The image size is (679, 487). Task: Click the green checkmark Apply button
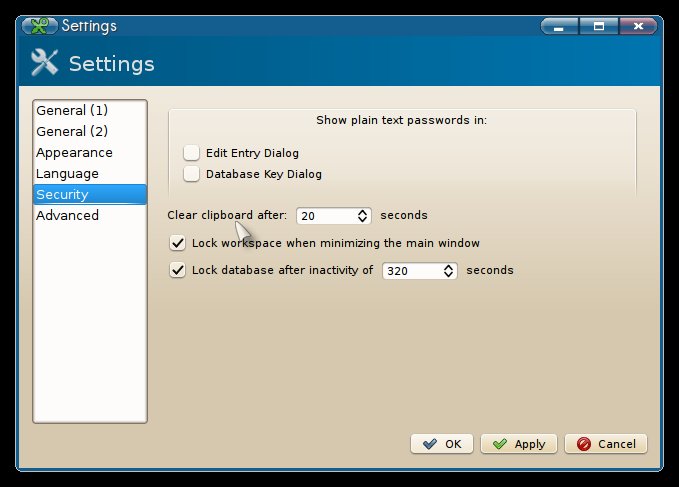pos(519,444)
